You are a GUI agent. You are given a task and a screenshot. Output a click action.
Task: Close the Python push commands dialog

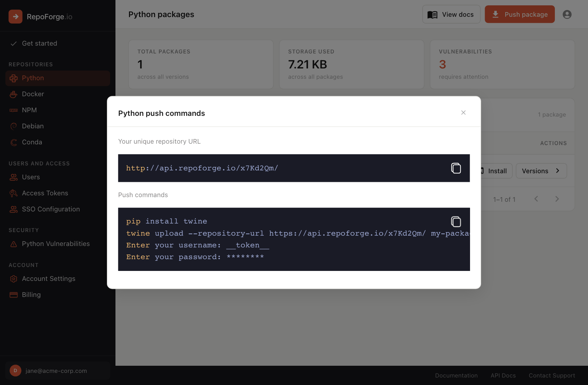(463, 113)
